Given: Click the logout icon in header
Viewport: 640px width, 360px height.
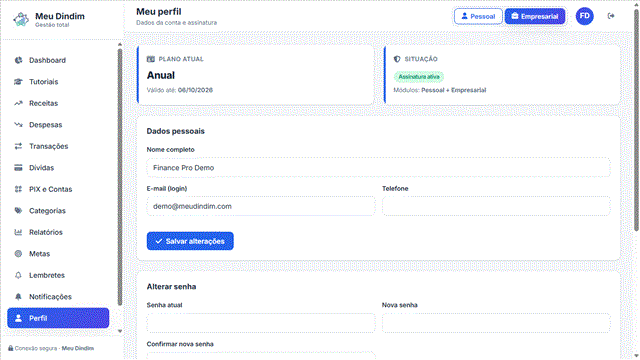Looking at the screenshot, I should pos(611,16).
